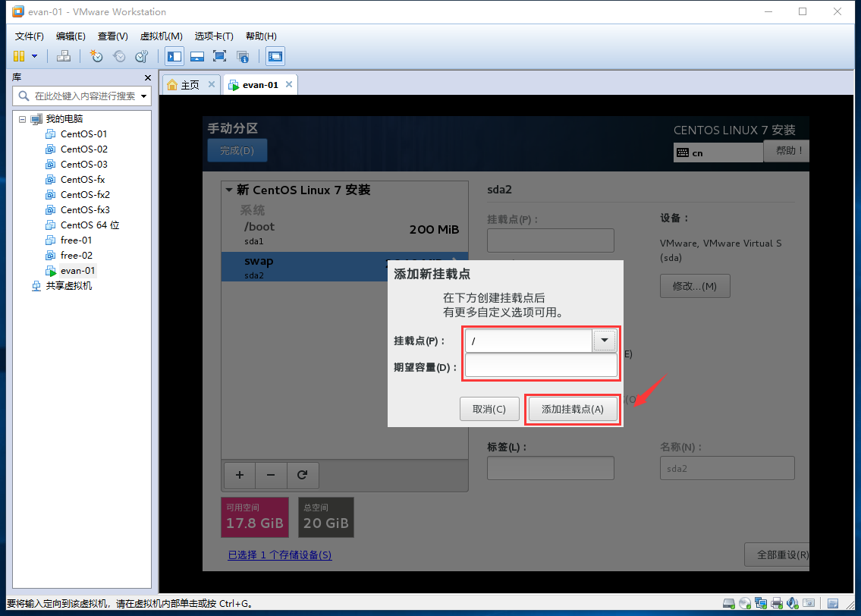861x616 pixels.
Task: Collapse the 新 CentOS Linux 7 安装 section
Action: tap(229, 190)
